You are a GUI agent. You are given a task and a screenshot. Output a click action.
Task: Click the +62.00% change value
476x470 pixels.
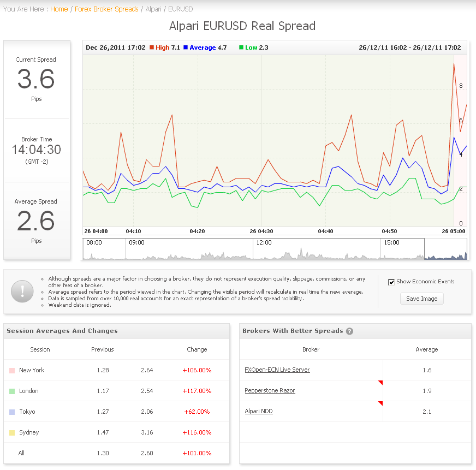tap(197, 412)
